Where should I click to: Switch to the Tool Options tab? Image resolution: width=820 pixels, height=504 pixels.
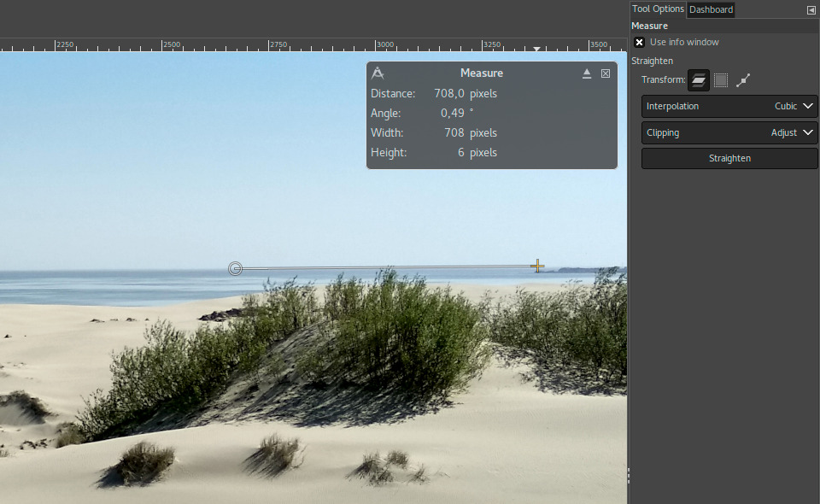[658, 9]
